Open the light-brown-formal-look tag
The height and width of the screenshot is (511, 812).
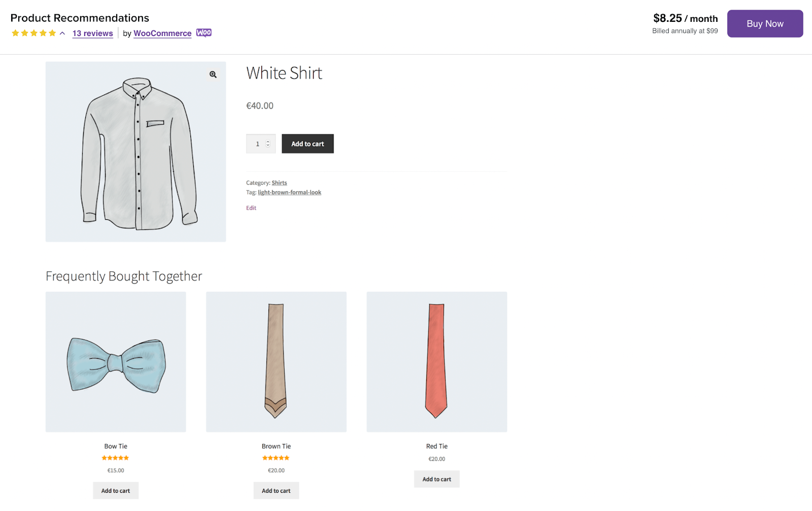(289, 192)
